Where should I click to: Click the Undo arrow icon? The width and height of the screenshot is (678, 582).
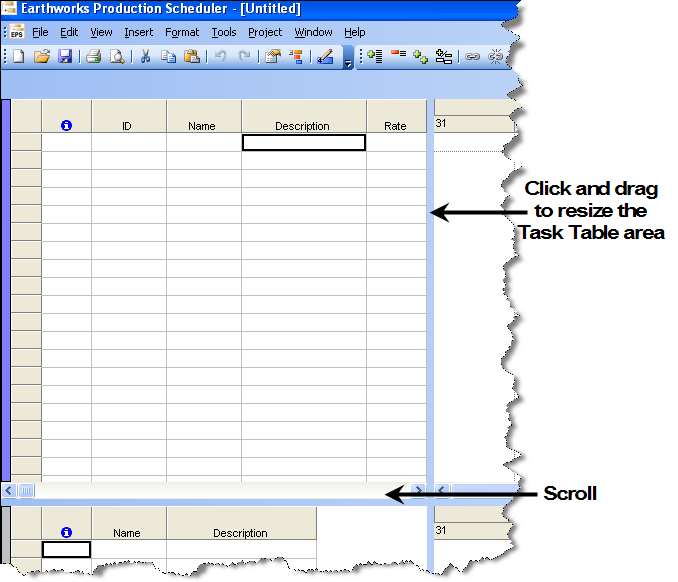221,57
